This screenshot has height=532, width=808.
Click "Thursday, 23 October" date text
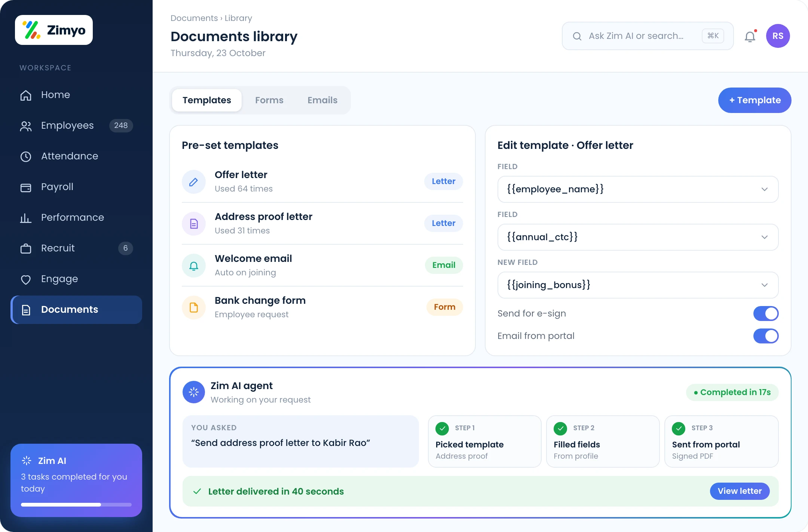pyautogui.click(x=218, y=53)
